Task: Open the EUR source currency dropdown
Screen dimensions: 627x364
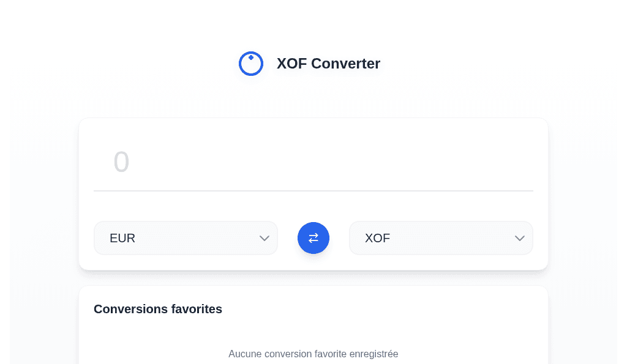Action: (x=186, y=238)
